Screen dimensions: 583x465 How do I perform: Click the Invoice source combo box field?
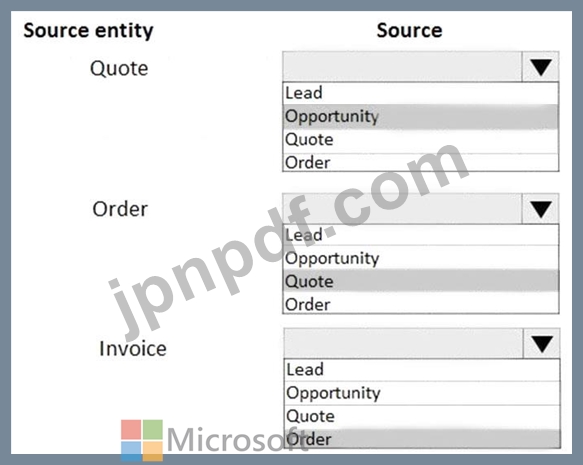point(403,343)
